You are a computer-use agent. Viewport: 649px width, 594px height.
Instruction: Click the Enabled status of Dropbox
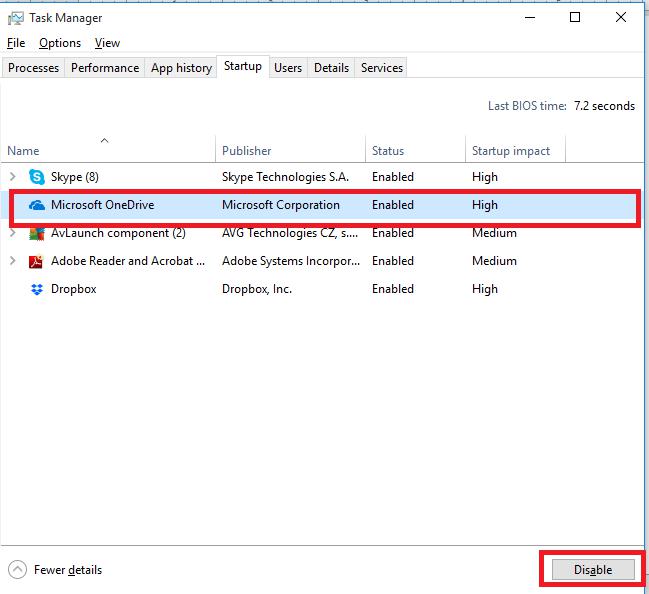click(393, 289)
